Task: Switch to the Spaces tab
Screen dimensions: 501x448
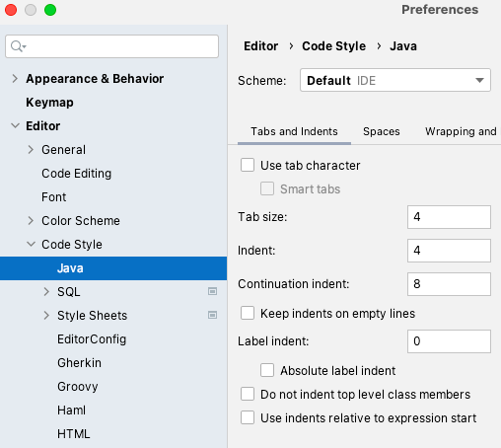Action: coord(382,131)
